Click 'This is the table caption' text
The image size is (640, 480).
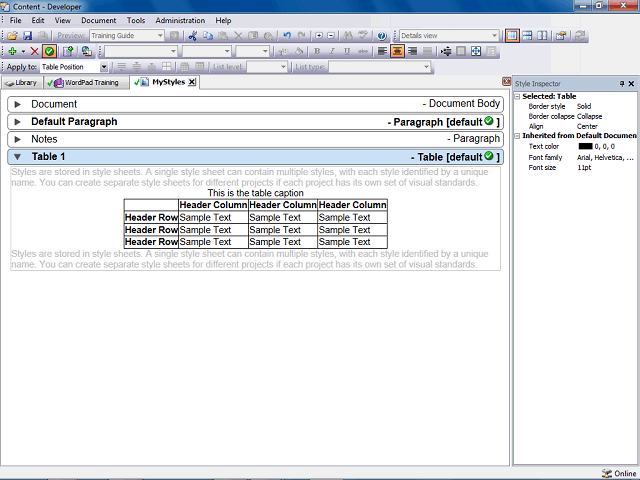[256, 193]
